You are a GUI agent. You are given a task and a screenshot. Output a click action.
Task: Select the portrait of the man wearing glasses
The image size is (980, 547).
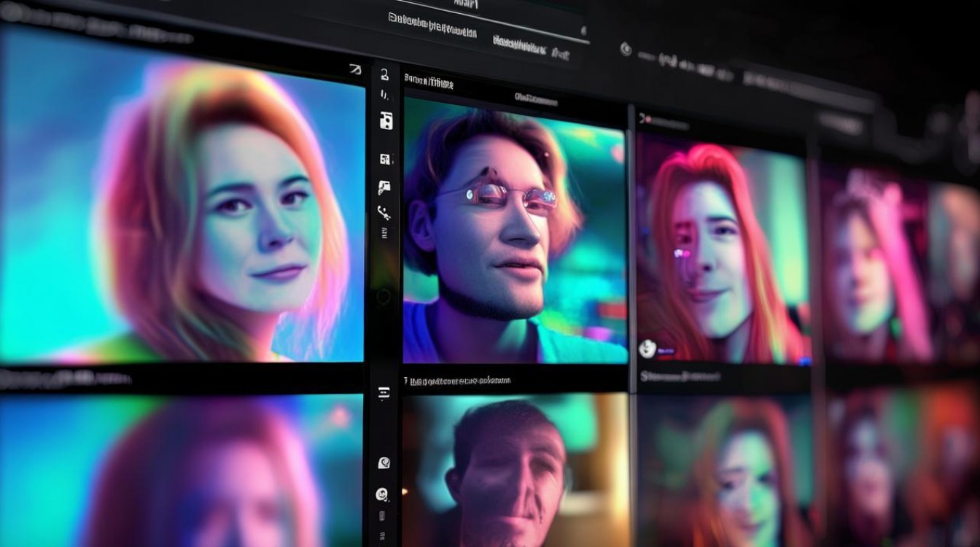click(x=515, y=230)
